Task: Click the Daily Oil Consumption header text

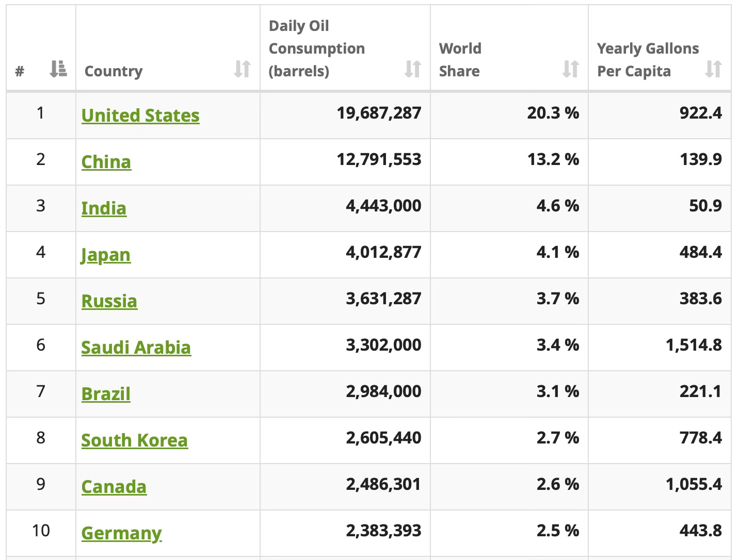Action: (x=317, y=48)
